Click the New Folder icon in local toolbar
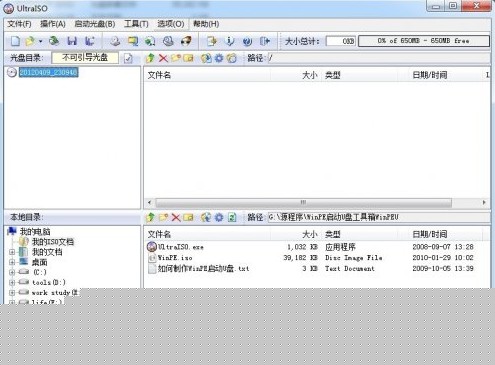This screenshot has width=495, height=365. click(x=163, y=218)
